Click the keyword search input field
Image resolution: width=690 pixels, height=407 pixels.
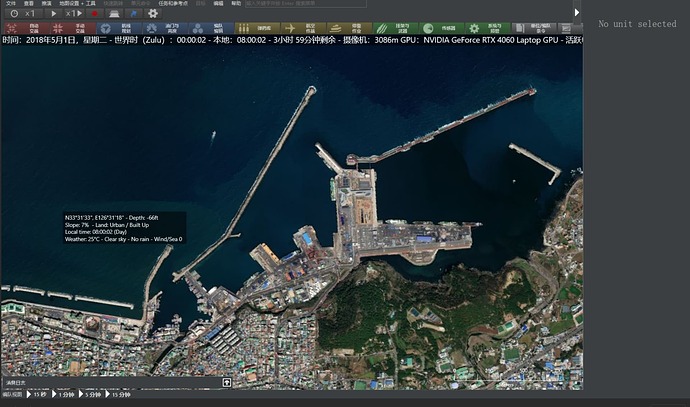(x=305, y=3)
